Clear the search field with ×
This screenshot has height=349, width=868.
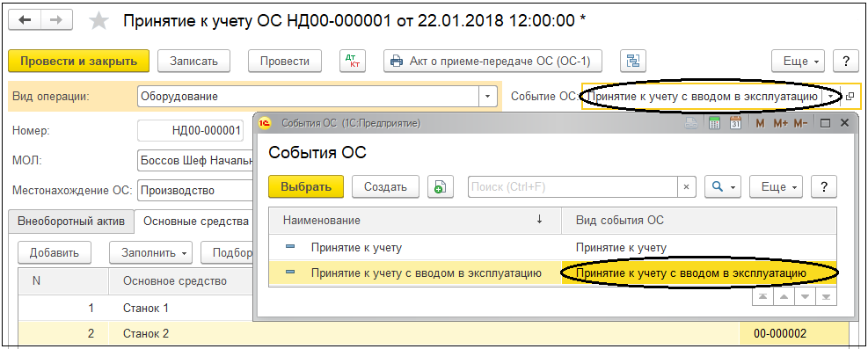coord(687,187)
